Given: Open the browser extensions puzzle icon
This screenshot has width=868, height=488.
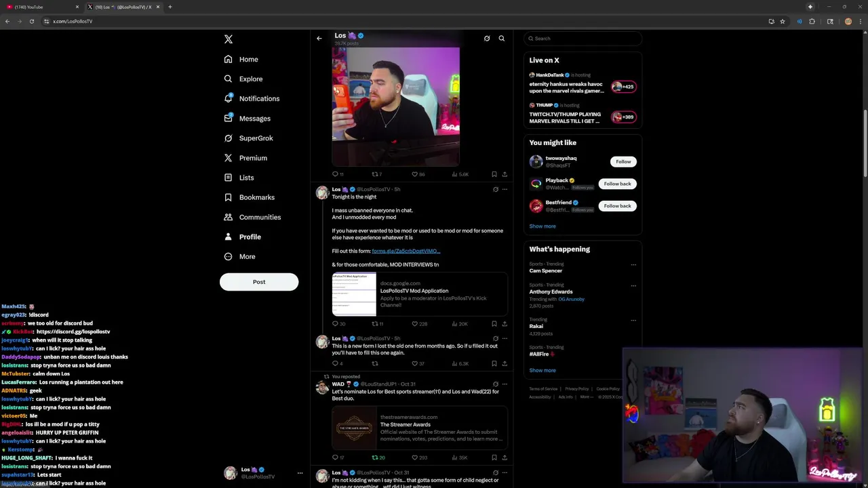Looking at the screenshot, I should point(812,21).
